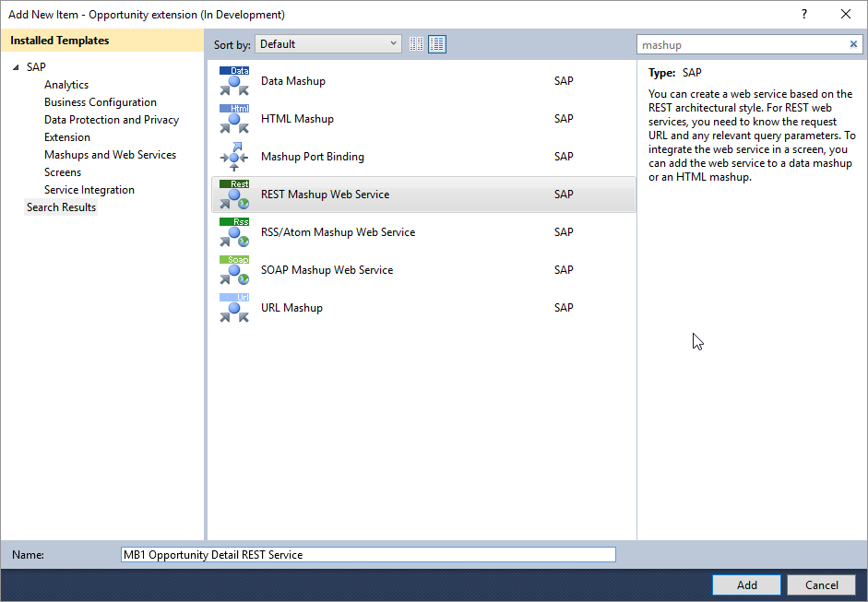Screen dimensions: 868x602
Task: Choose the RSS/Atom Mashup Web Service icon
Action: (x=234, y=232)
